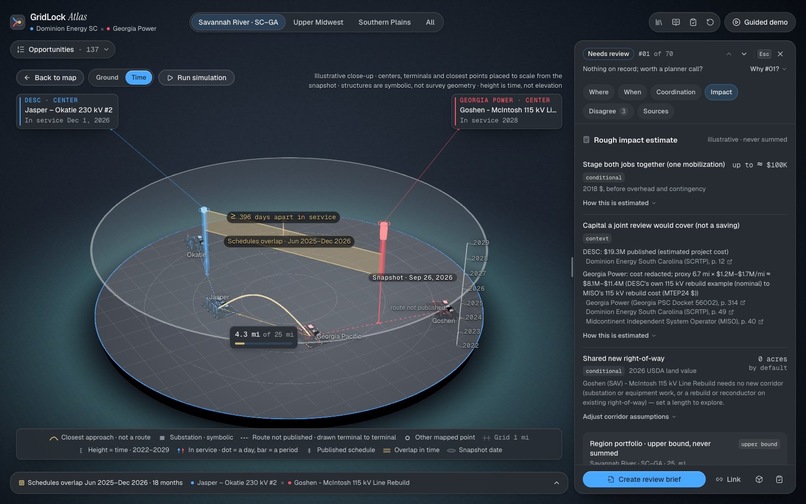Click Back to map button

pos(50,78)
